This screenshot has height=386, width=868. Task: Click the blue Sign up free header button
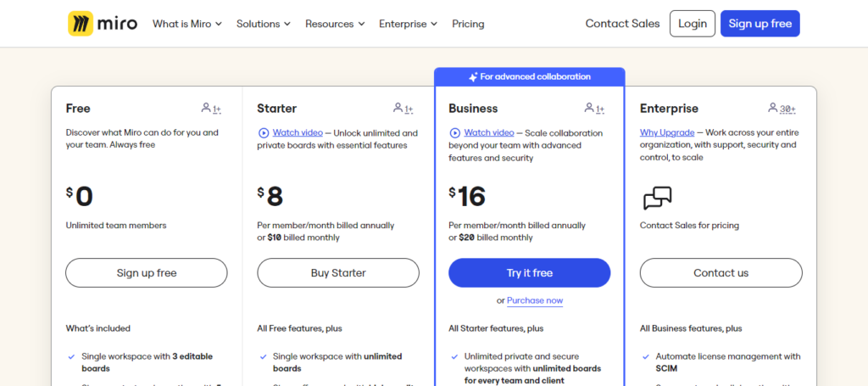click(759, 24)
